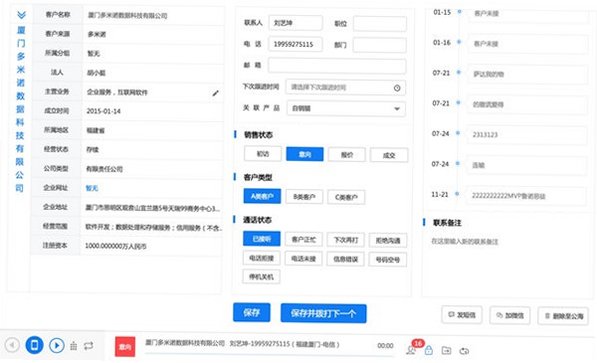This screenshot has width=597, height=363.
Task: Focus the 电话 input with 19959275115
Action: [x=295, y=44]
